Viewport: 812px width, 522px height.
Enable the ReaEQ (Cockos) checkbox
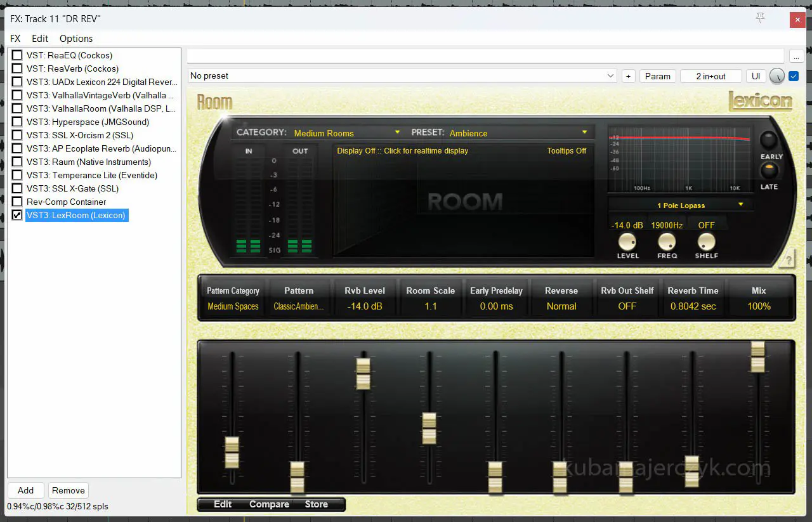click(x=17, y=55)
